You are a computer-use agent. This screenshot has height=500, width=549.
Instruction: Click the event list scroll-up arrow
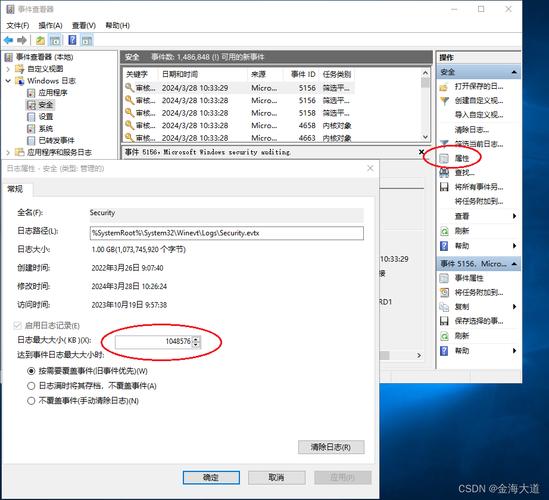(425, 73)
